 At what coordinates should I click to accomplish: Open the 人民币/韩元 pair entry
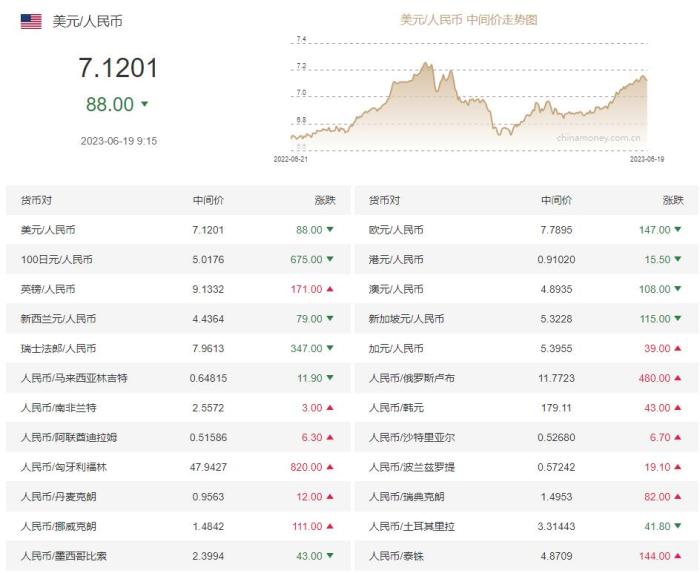tap(396, 407)
